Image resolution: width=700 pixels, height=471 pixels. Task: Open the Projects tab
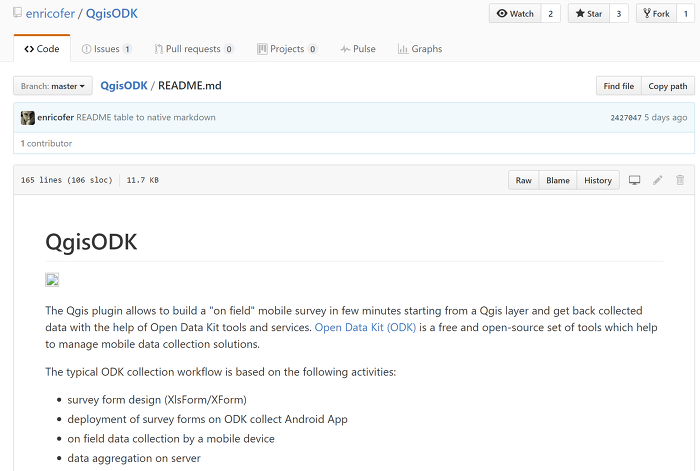[287, 49]
